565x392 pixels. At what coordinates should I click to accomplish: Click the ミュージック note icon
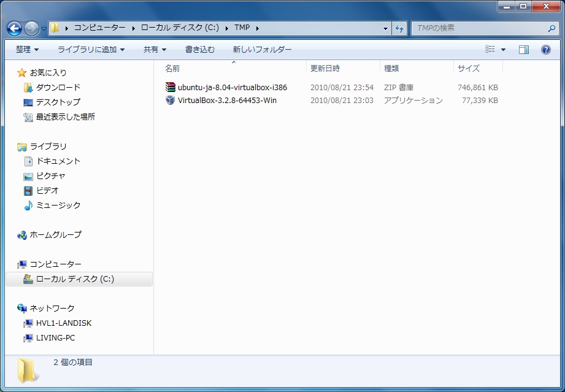point(28,206)
